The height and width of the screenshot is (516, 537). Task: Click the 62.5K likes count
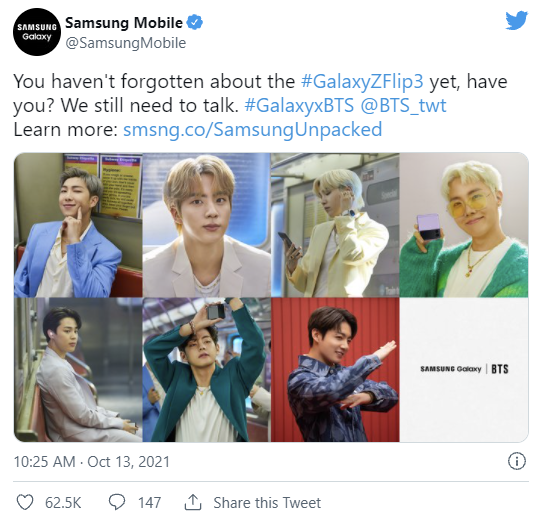tap(63, 503)
